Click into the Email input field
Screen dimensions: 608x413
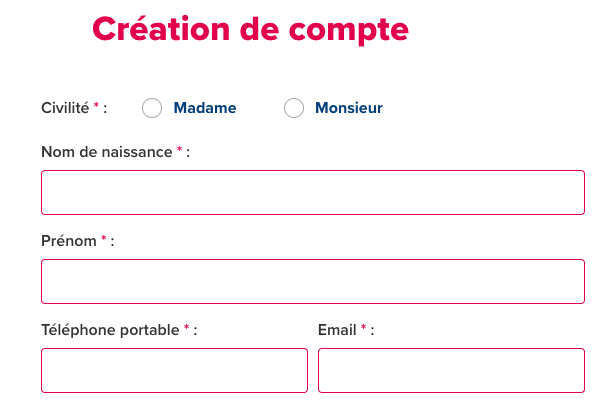[451, 370]
